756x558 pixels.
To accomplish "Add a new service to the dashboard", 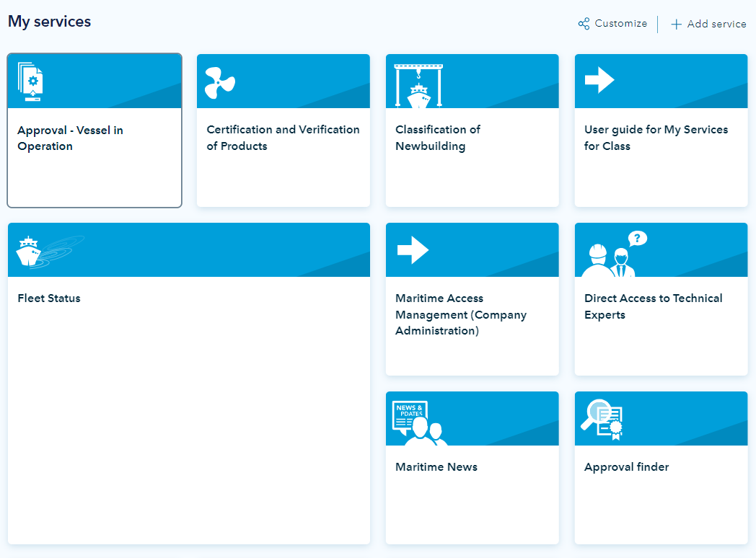I will tap(708, 24).
